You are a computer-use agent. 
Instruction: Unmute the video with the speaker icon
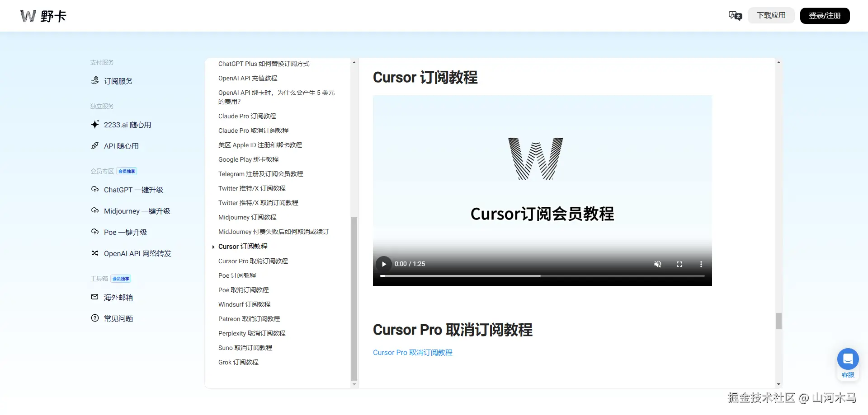click(658, 264)
